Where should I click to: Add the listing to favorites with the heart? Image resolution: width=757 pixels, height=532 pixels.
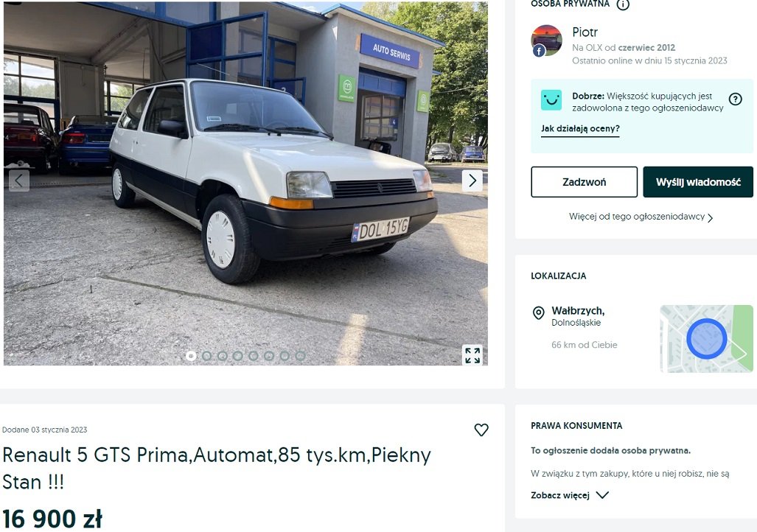481,430
